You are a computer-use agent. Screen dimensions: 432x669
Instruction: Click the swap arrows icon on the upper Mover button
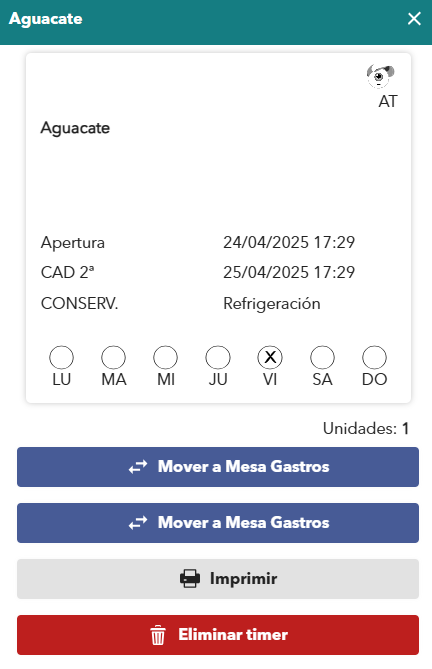(x=138, y=467)
